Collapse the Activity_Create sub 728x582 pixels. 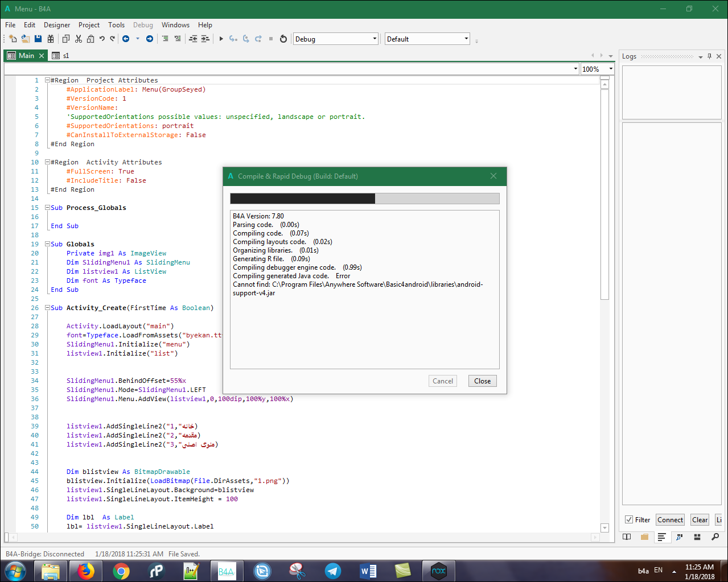pos(48,308)
